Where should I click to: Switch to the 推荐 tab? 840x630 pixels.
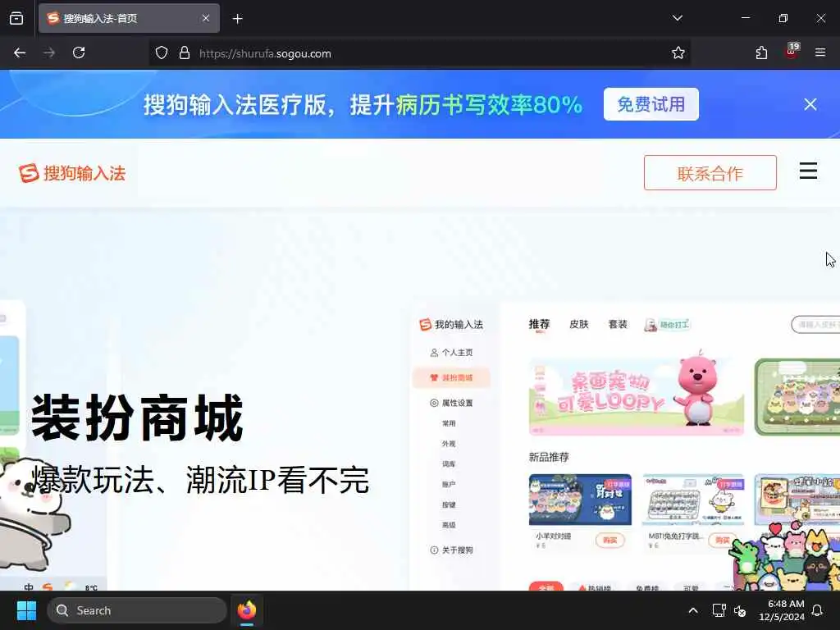539,325
